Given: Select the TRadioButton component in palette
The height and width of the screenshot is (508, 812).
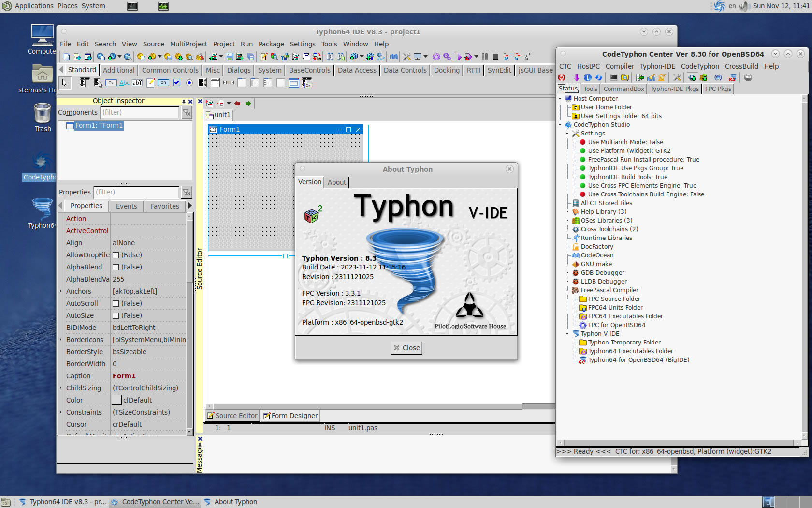Looking at the screenshot, I should [189, 83].
